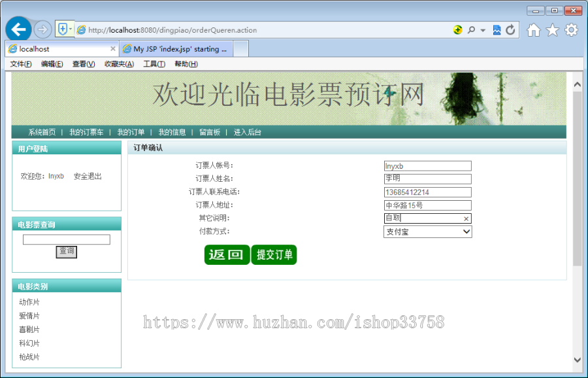Click the 安全退出 logout link
This screenshot has height=378, width=588.
[x=87, y=176]
